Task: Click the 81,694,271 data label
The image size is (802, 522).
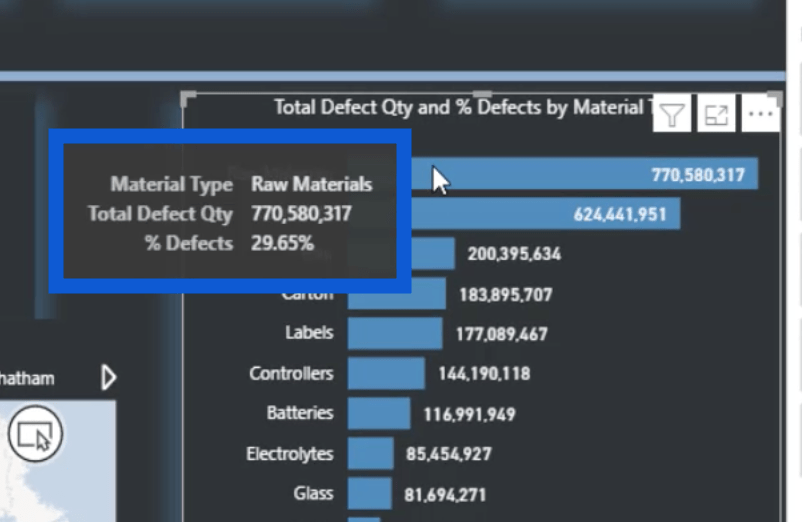Action: point(445,495)
